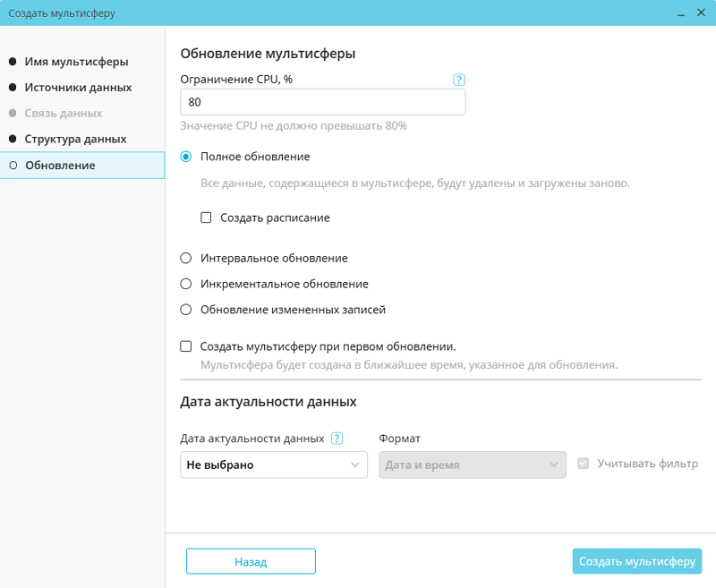Select Полное обновление radio option

[x=186, y=157]
